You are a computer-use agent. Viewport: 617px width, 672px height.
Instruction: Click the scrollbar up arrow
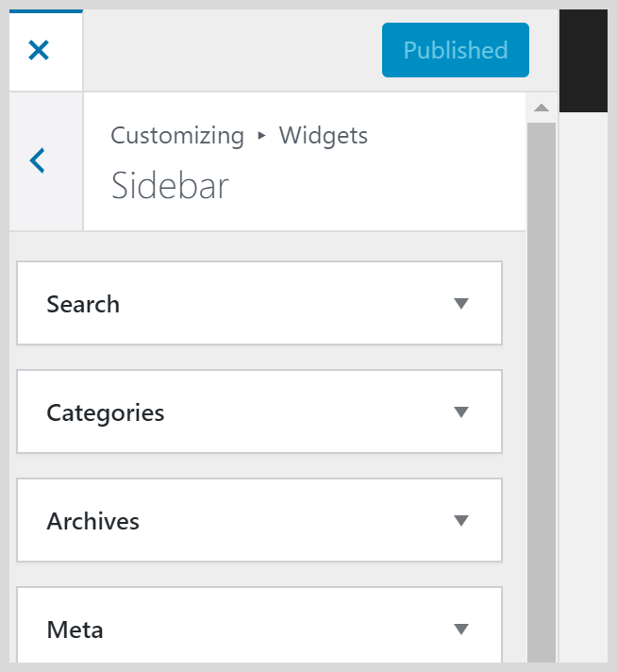[x=541, y=109]
